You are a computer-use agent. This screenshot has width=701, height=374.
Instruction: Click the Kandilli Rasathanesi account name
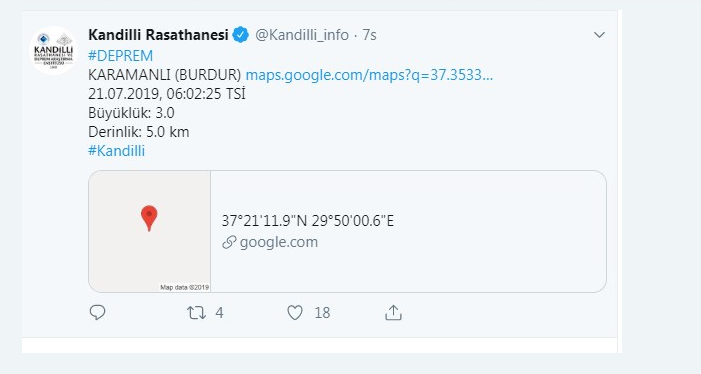point(158,35)
